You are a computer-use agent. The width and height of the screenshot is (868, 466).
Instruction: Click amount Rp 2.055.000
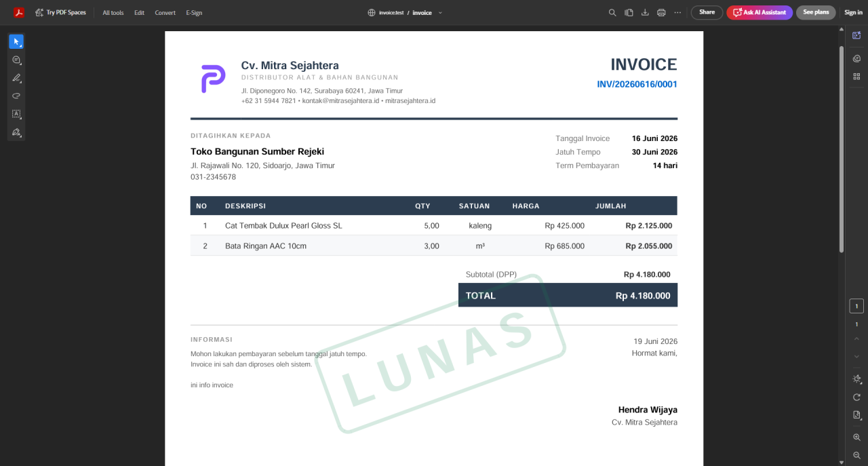click(x=649, y=246)
